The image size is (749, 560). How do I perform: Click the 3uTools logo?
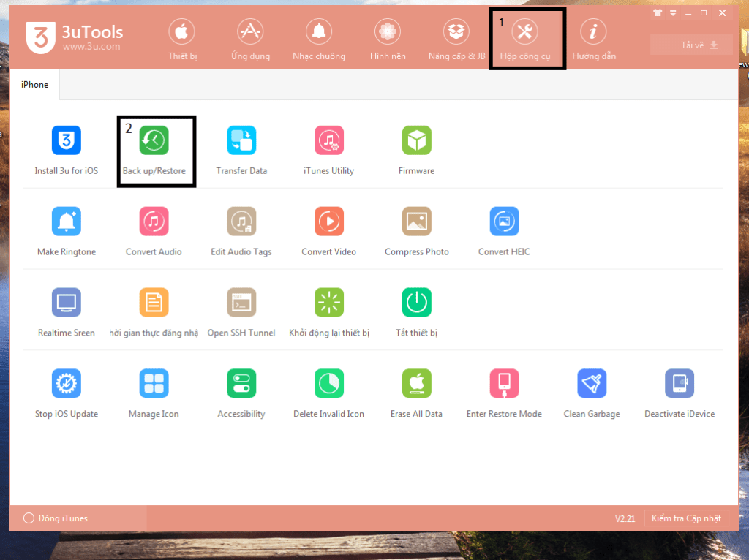(41, 38)
